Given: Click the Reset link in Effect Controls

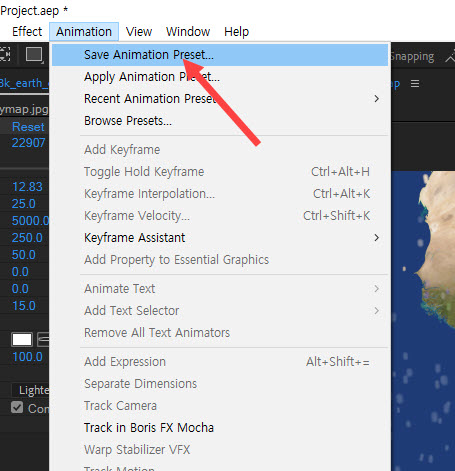Looking at the screenshot, I should [x=28, y=127].
